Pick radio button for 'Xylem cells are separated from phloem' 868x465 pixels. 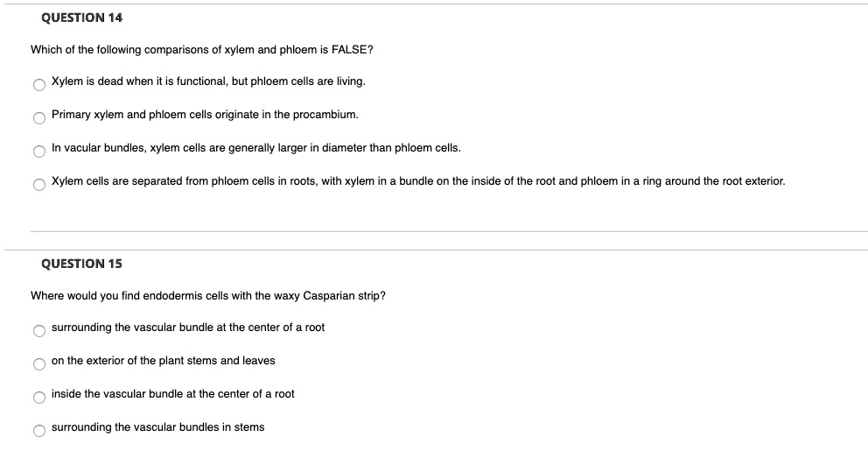click(x=39, y=185)
